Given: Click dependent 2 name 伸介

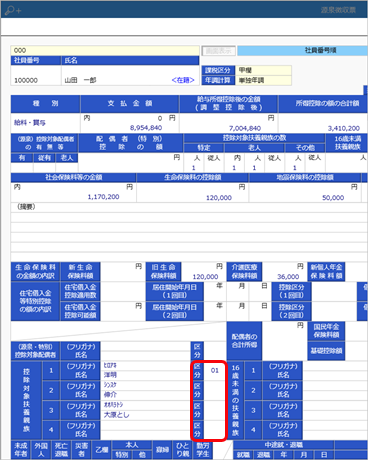Looking at the screenshot, I should (110, 395).
